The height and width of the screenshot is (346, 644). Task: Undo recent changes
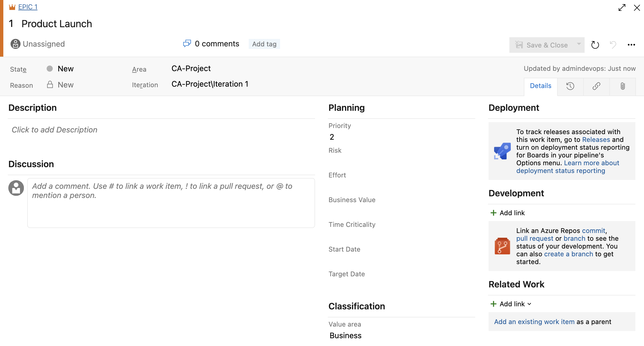[613, 45]
